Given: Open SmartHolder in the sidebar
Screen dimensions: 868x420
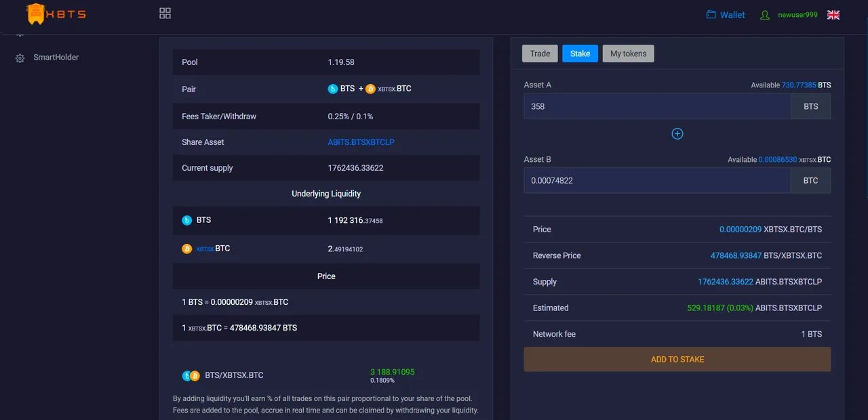Looking at the screenshot, I should pos(56,58).
